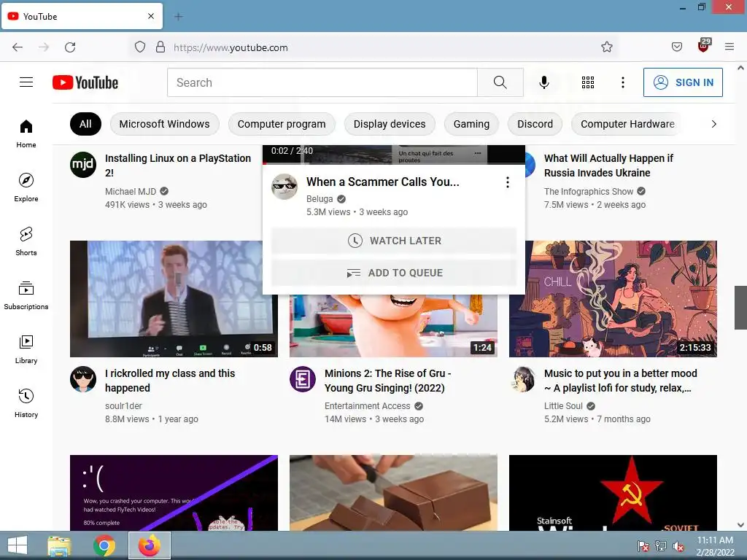The image size is (747, 560).
Task: Reload the current page
Action: (70, 47)
